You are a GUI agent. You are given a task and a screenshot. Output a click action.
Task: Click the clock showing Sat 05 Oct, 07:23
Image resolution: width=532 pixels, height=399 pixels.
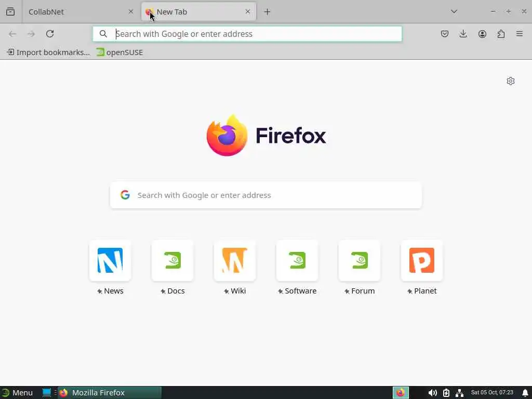(492, 393)
